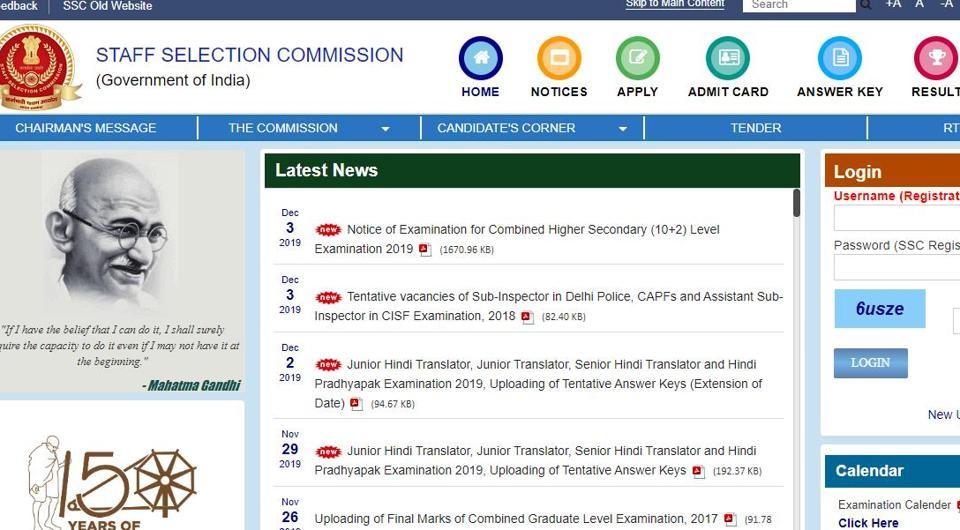Open PDF icon for Combined Higher Secondary notice
Screen dimensions: 960x530
click(425, 249)
